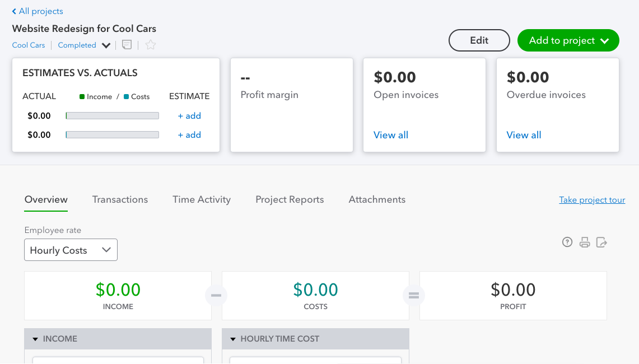Mark project as favorite with star
Viewport: 639px width, 364px height.
coord(151,45)
